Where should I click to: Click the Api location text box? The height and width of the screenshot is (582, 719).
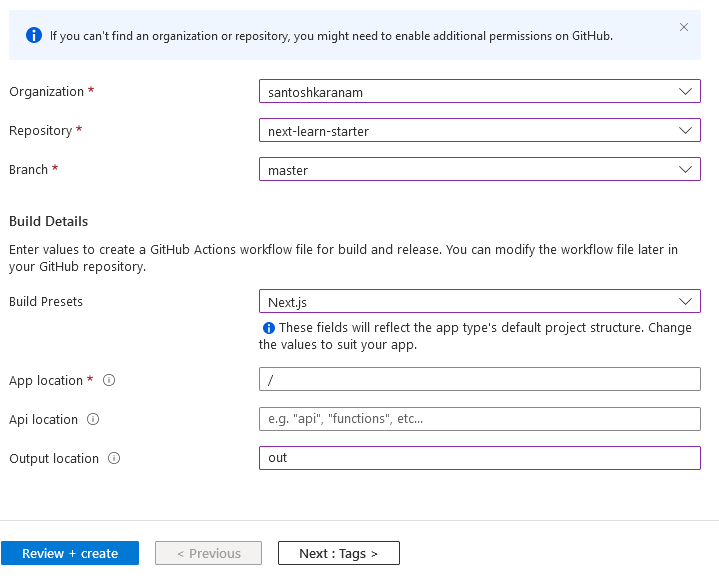click(x=479, y=419)
